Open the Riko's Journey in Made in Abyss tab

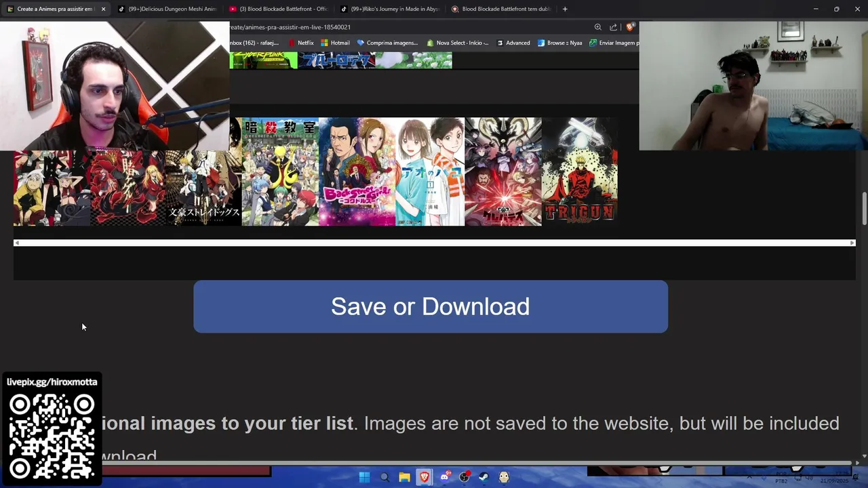coord(389,9)
